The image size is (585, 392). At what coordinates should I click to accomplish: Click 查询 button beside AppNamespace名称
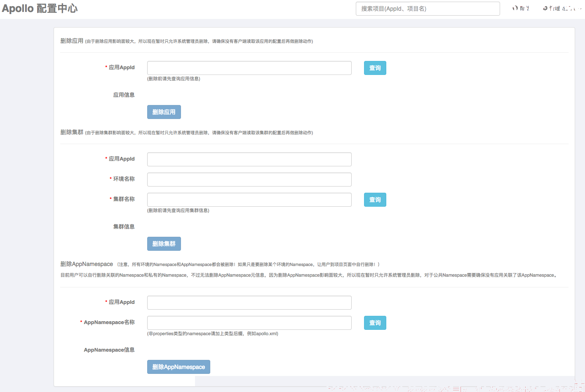pos(375,323)
